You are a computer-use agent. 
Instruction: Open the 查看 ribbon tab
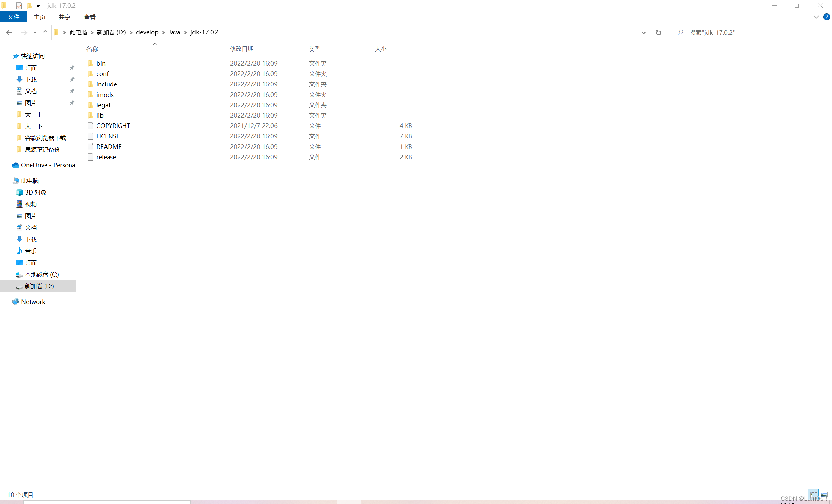(x=89, y=17)
